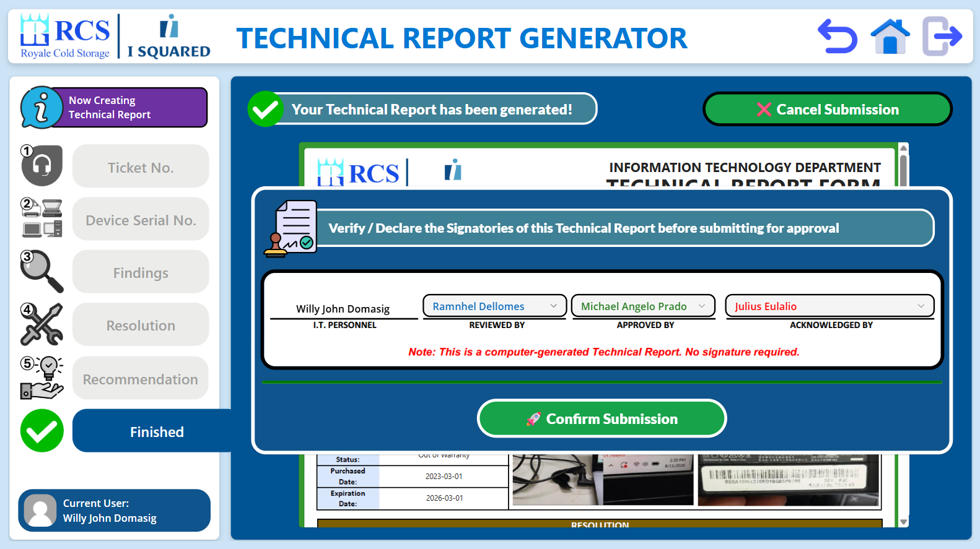Click the rocket icon on Confirm Submission
This screenshot has height=549, width=980.
[533, 419]
